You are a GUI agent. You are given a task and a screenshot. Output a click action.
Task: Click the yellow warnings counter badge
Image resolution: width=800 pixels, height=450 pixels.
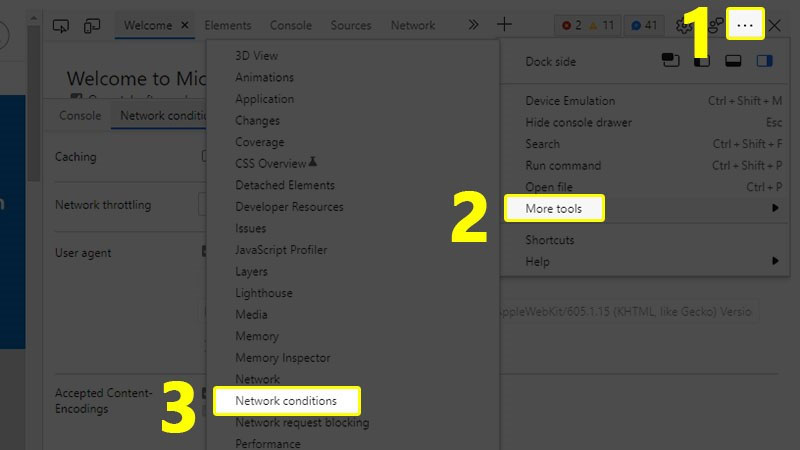coord(602,25)
